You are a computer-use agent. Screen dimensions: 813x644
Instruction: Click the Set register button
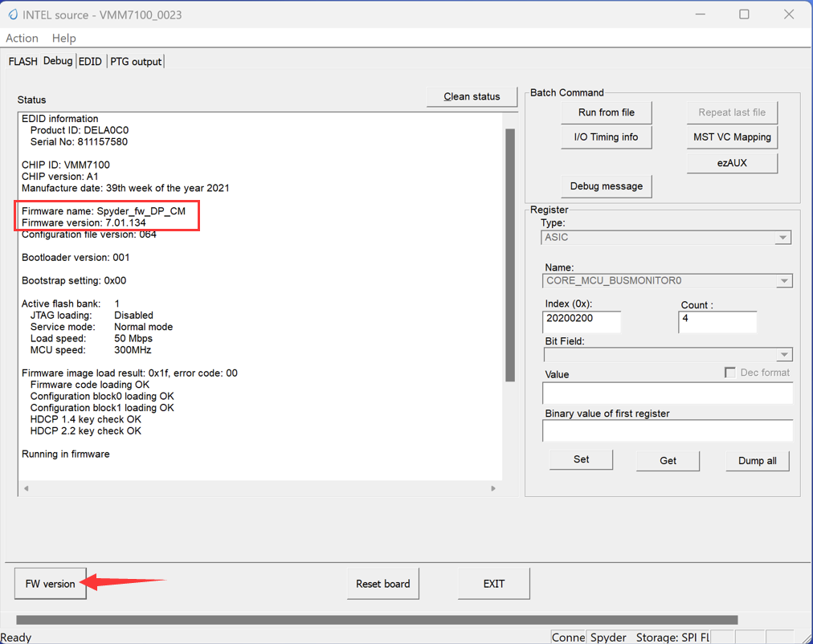point(582,459)
